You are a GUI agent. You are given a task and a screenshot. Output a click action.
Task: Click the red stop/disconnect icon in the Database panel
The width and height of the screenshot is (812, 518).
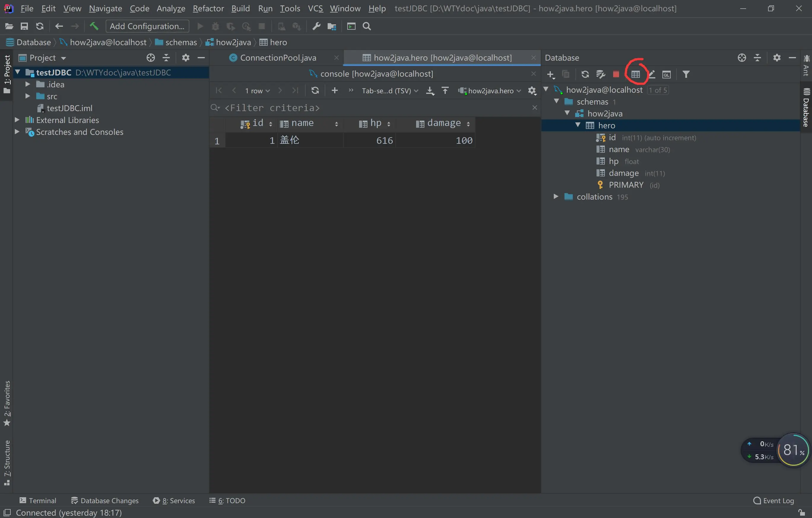[616, 74]
